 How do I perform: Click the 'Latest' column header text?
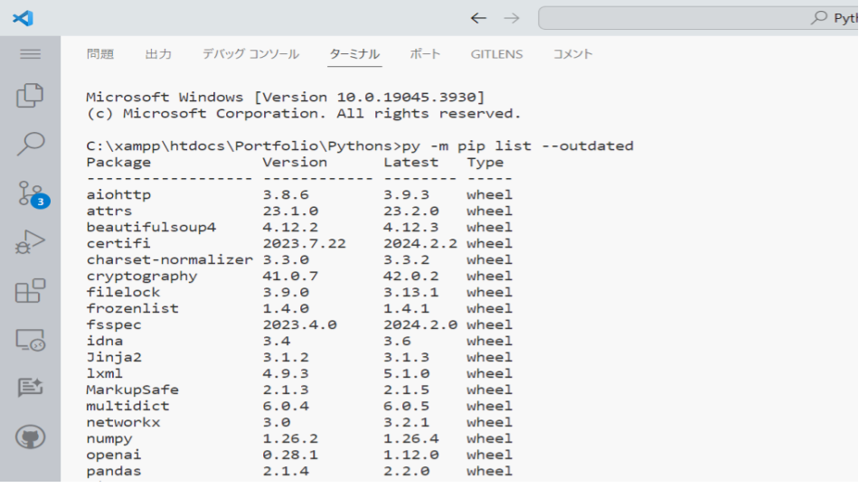click(410, 162)
